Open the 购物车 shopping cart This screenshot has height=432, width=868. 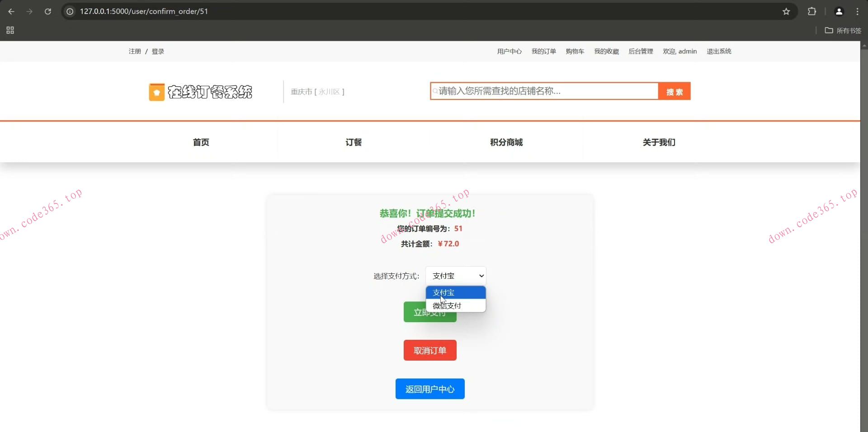coord(574,51)
